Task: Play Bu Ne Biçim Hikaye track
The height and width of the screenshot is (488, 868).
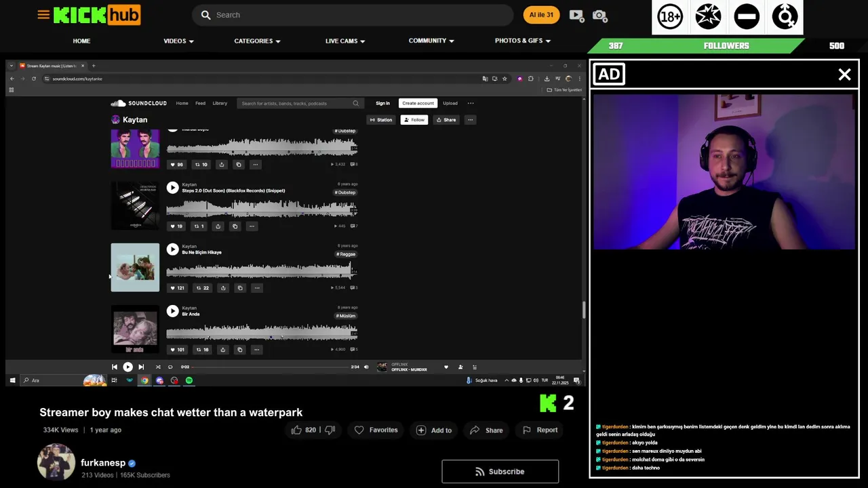Action: tap(172, 249)
